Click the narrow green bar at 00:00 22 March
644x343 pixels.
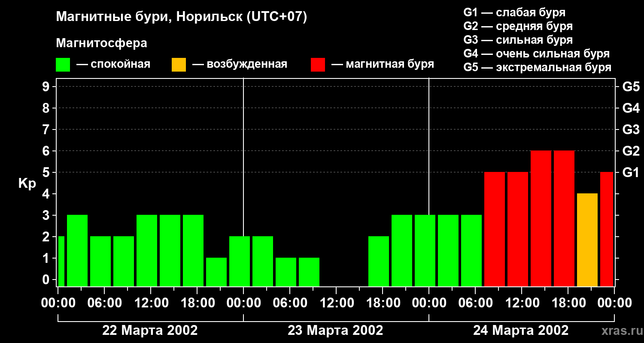point(61,261)
